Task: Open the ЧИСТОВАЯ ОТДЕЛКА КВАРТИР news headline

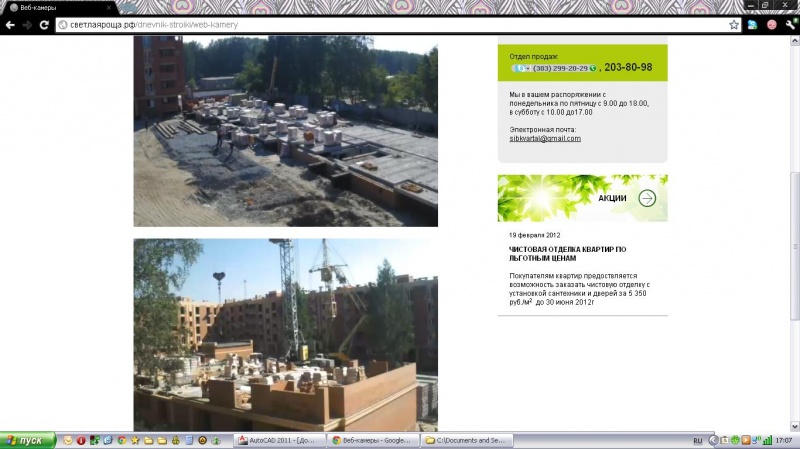Action: click(x=567, y=252)
